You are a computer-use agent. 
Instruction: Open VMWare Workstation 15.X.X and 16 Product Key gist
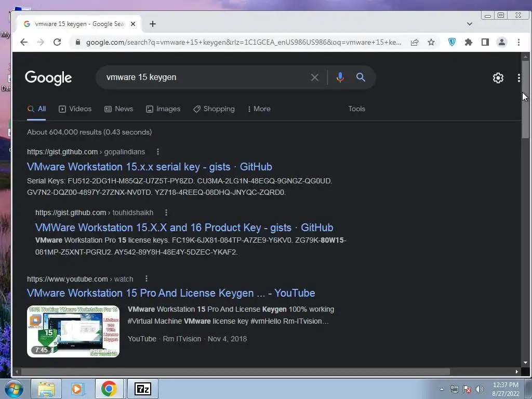click(x=184, y=228)
